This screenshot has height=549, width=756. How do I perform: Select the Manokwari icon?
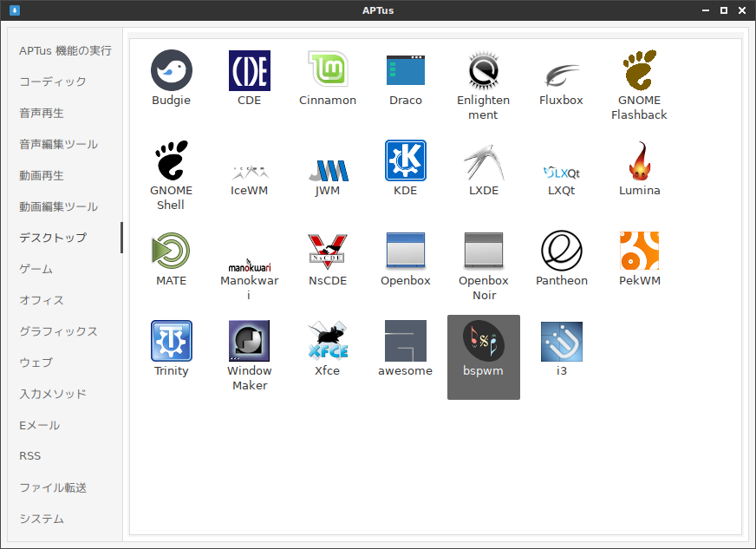[250, 265]
